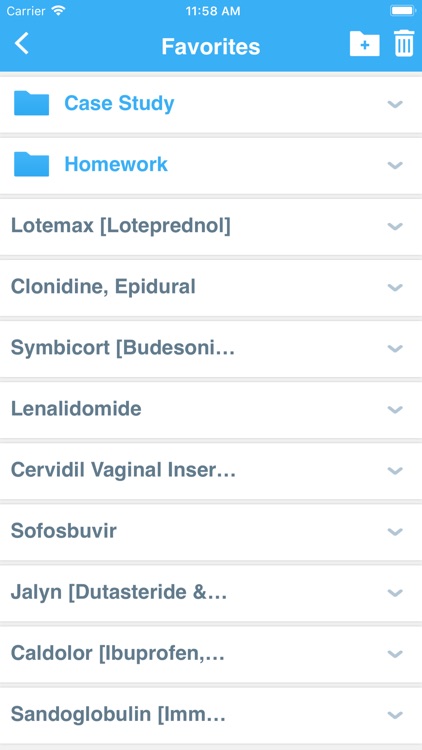Open Lenalidomide favorite entry
422x750 pixels.
(x=211, y=409)
